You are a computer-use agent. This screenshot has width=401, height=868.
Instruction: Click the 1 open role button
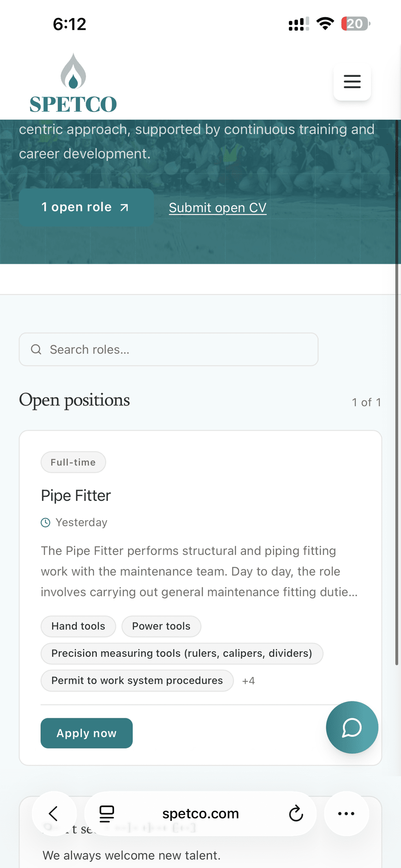coord(86,207)
